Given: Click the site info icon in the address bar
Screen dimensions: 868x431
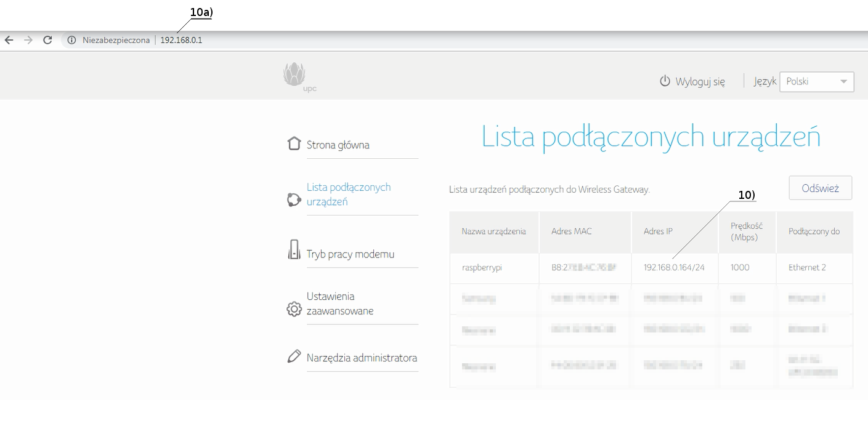Looking at the screenshot, I should pos(71,40).
